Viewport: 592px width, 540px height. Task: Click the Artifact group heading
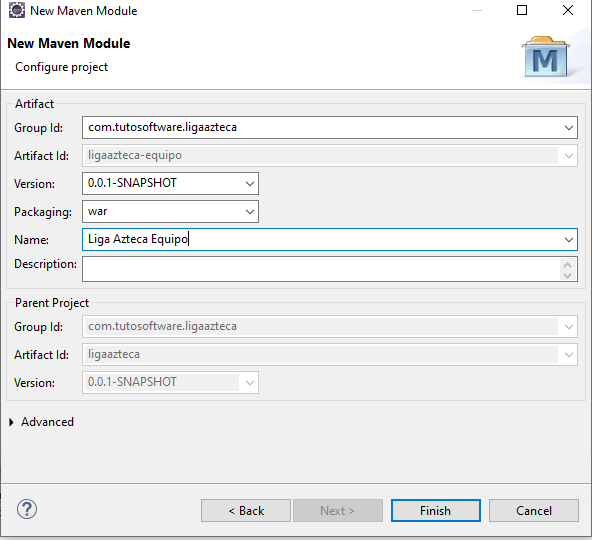click(x=34, y=104)
